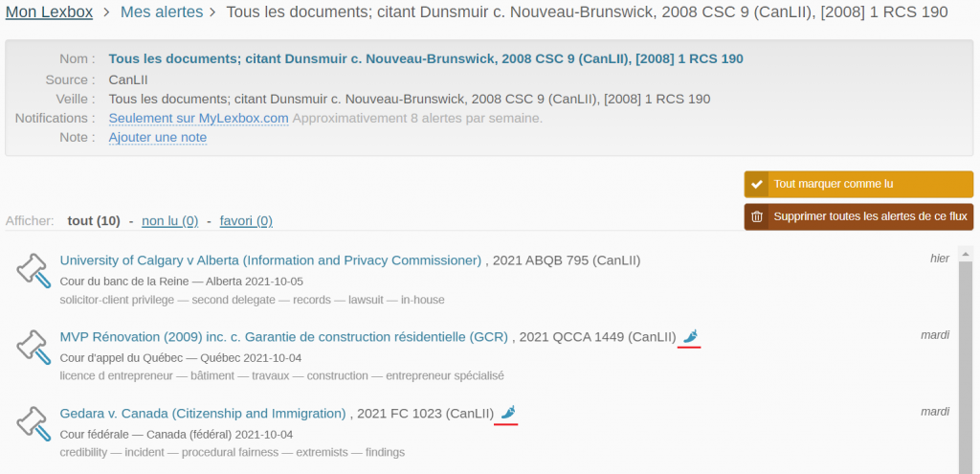Click chili pepper icon after 2021 QCCA 1449
The width and height of the screenshot is (980, 474).
[x=690, y=336]
